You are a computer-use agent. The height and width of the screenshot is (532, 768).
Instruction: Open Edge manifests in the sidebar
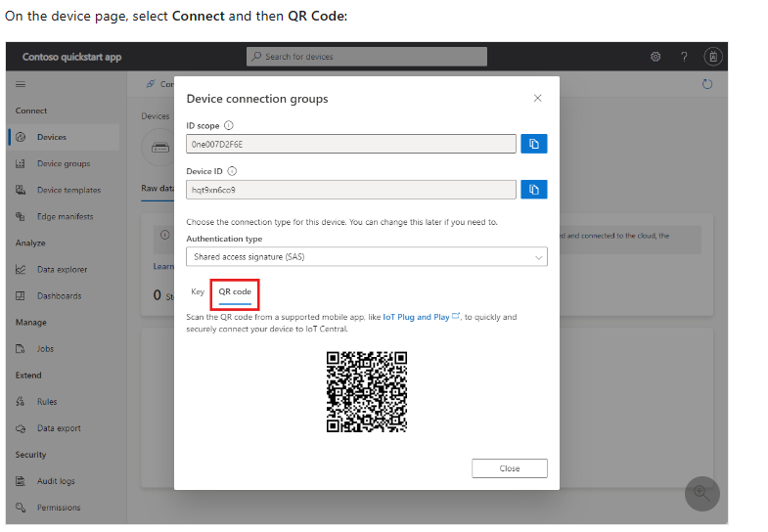pyautogui.click(x=64, y=216)
